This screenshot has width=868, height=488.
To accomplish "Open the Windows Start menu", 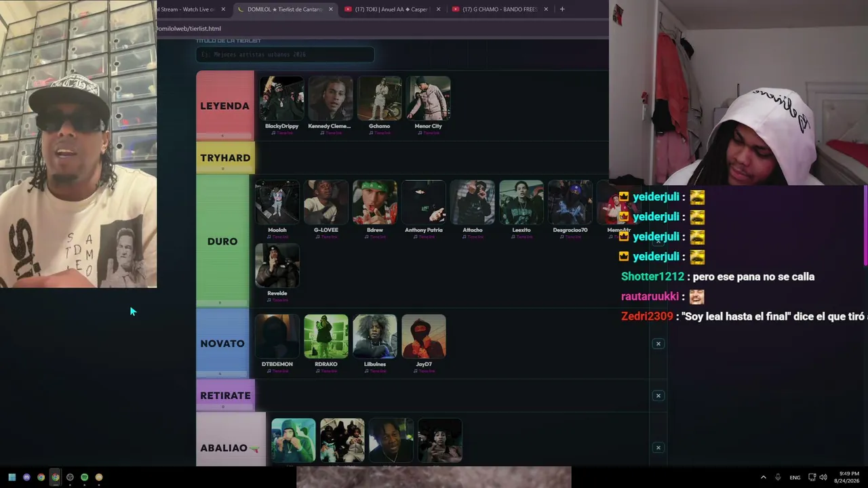I will (x=12, y=477).
